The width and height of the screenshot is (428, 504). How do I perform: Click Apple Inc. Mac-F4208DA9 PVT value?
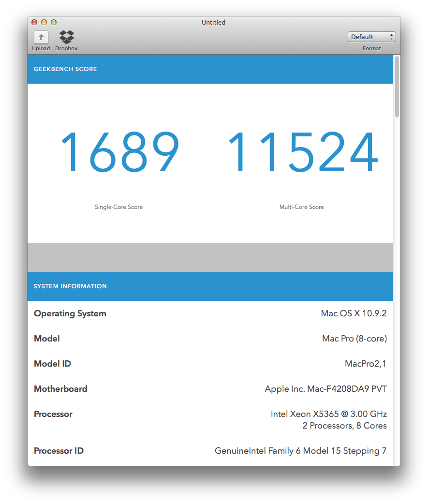pyautogui.click(x=325, y=389)
